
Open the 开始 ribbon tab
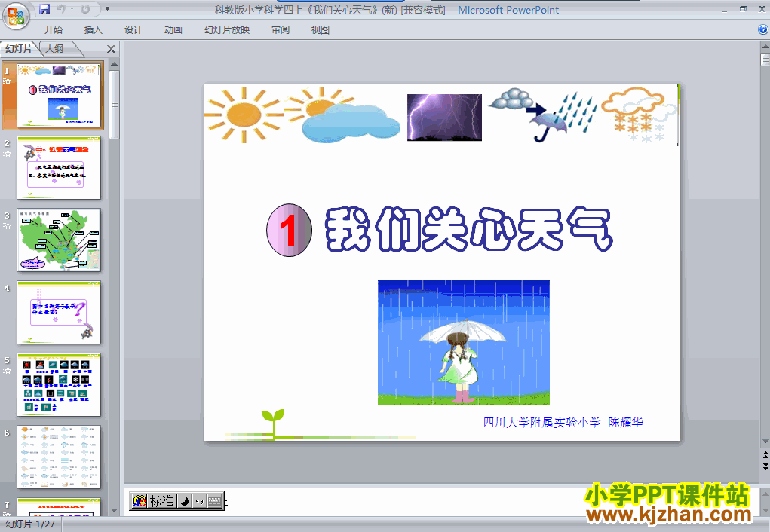(x=53, y=30)
